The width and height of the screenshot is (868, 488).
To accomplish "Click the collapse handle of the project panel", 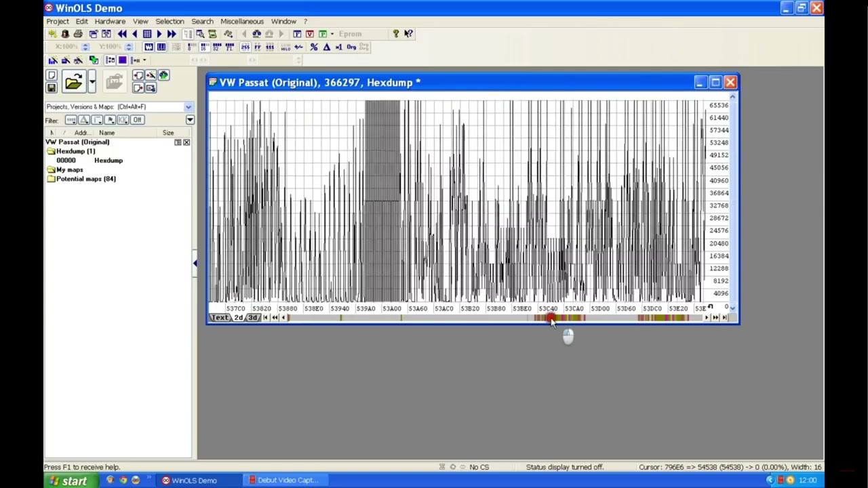I will click(195, 263).
